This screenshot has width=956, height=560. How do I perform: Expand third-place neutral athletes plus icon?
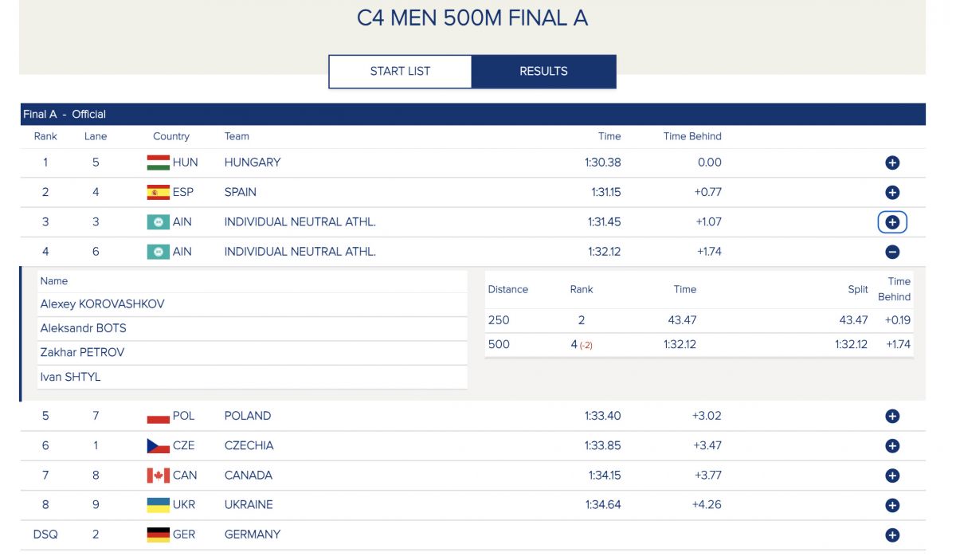coord(892,222)
